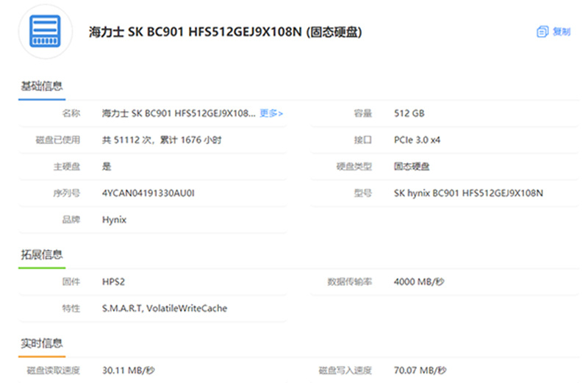The image size is (588, 383).
Task: Click the 名称 value 海力士 SK BC901 HFS512GEJ9X108...
Action: click(179, 113)
